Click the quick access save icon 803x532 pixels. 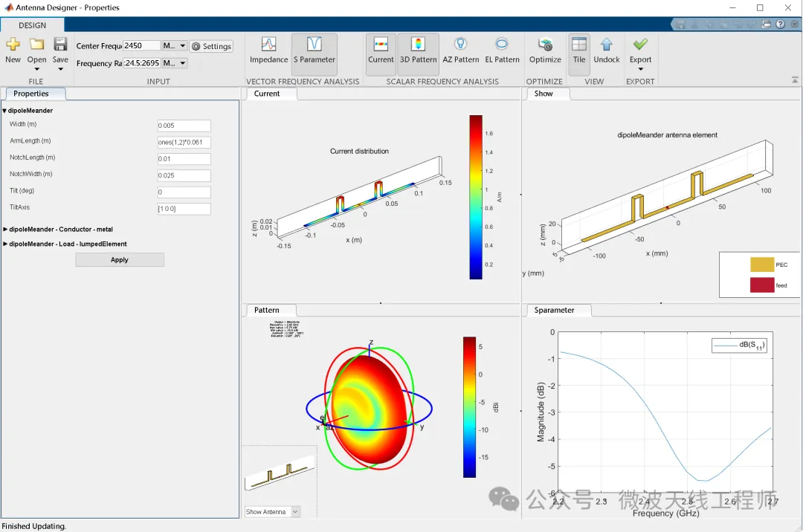(680, 24)
